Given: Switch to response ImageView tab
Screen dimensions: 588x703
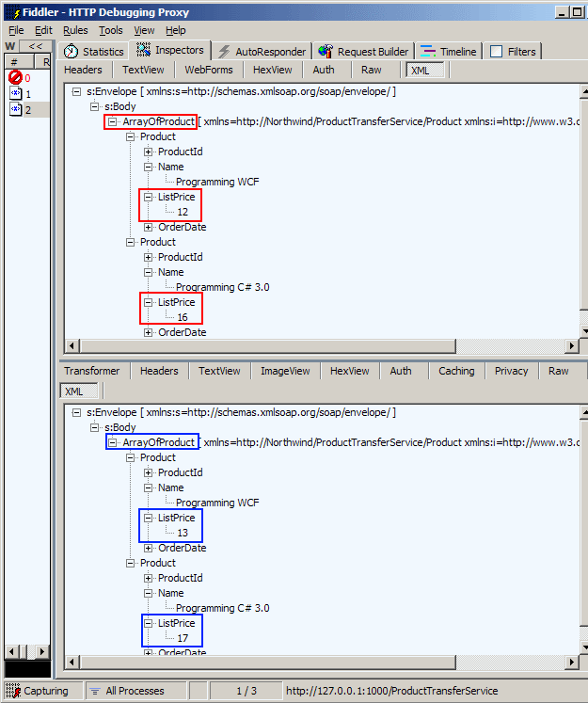Looking at the screenshot, I should click(x=285, y=371).
